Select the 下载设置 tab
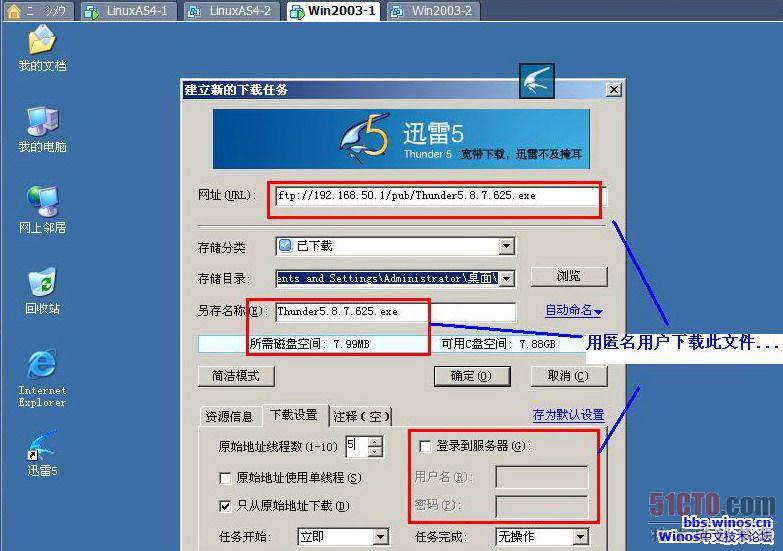The height and width of the screenshot is (551, 783). pyautogui.click(x=294, y=415)
